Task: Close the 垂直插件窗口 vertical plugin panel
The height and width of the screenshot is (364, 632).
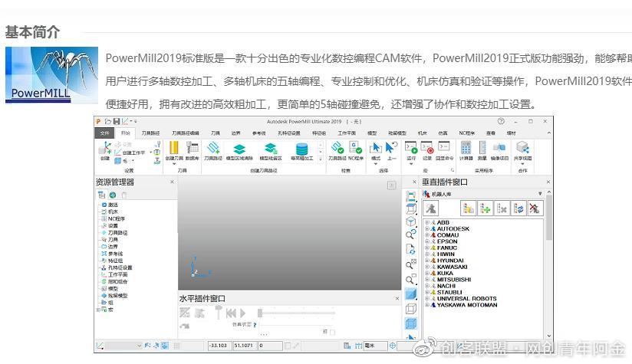Action: (x=548, y=182)
